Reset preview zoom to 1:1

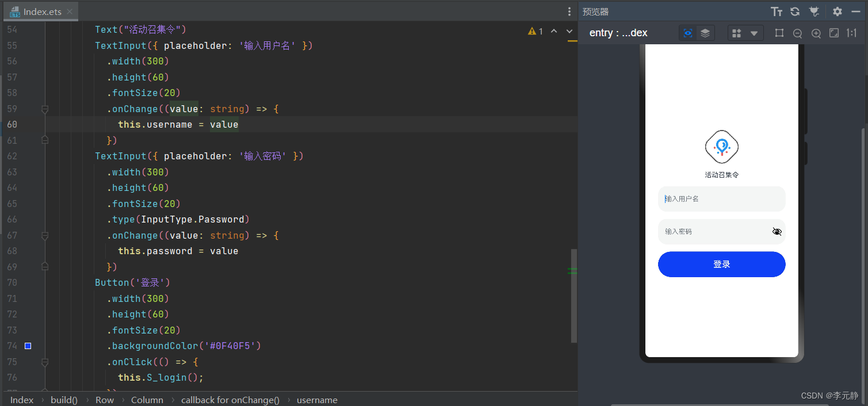(x=852, y=33)
